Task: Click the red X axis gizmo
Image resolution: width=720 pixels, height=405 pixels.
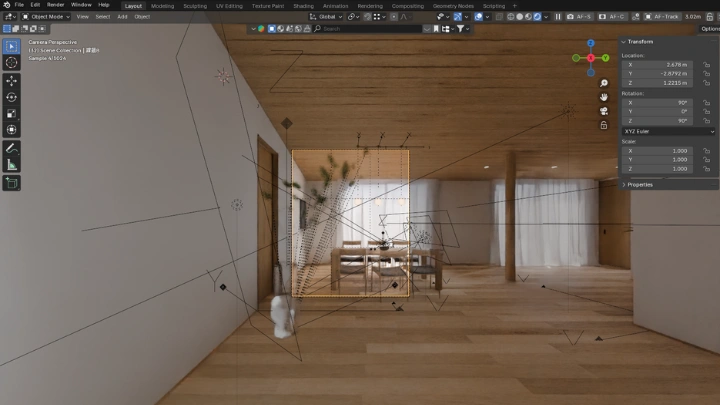Action: (x=591, y=58)
